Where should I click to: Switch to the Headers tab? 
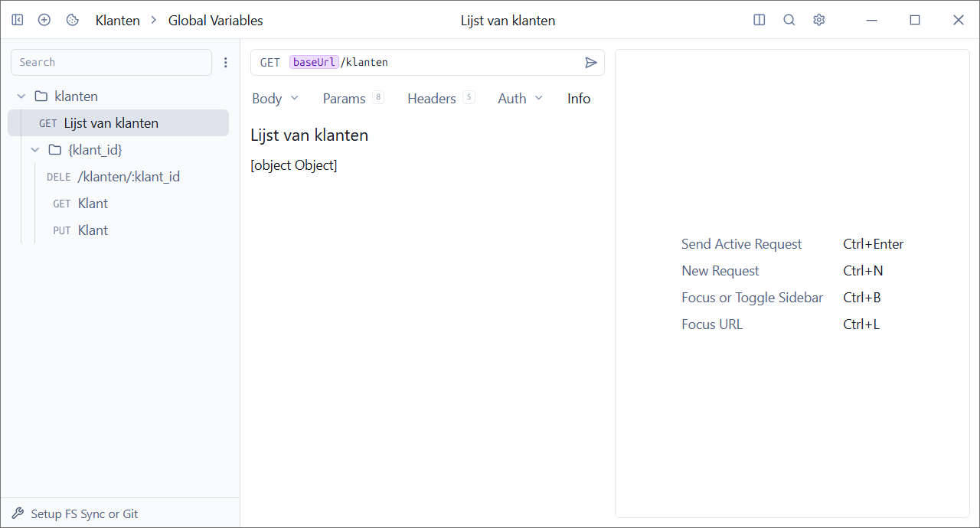click(x=432, y=99)
